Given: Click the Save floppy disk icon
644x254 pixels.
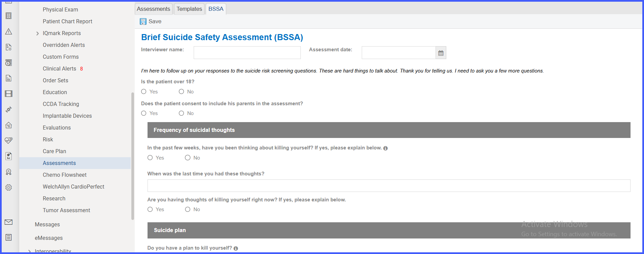Looking at the screenshot, I should coord(143,22).
